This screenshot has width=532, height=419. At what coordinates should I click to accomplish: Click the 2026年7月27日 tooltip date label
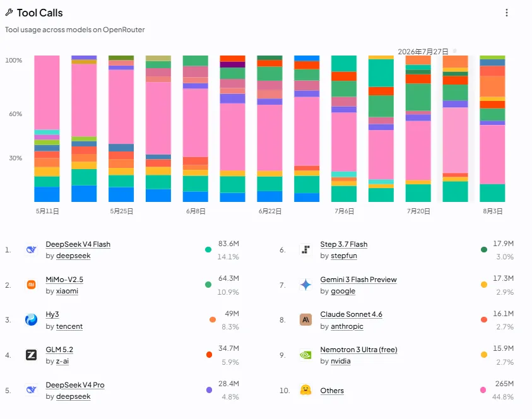(423, 52)
